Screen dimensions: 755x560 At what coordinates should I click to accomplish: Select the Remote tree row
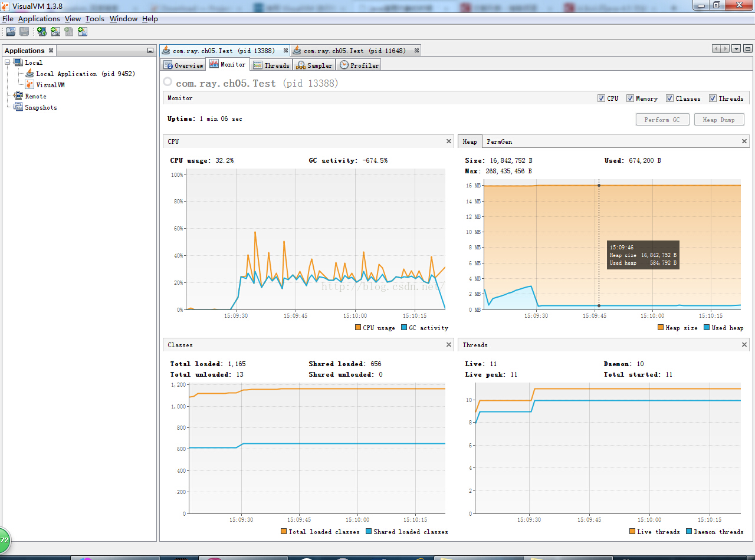pyautogui.click(x=30, y=96)
